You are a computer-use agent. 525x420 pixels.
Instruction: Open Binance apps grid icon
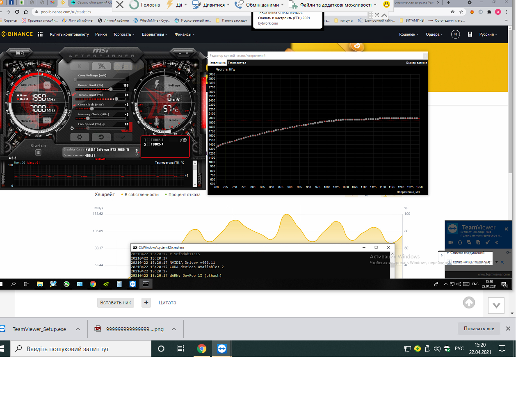40,34
